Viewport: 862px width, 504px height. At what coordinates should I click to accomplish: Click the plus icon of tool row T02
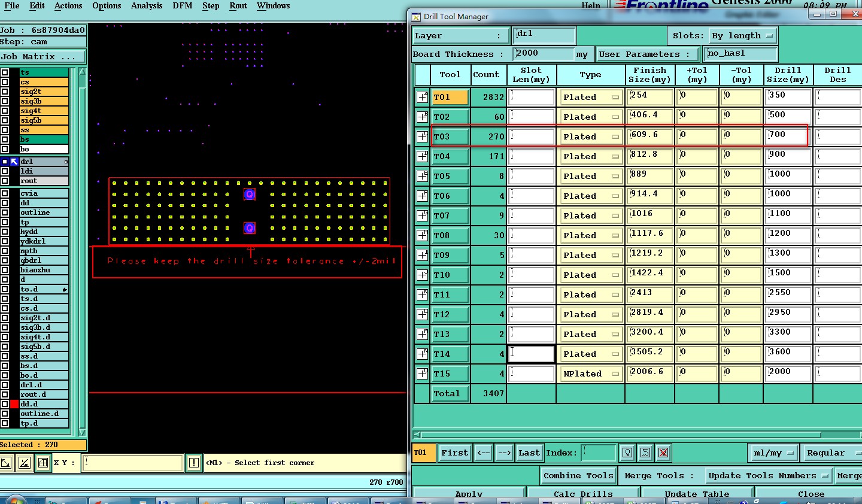pos(422,117)
